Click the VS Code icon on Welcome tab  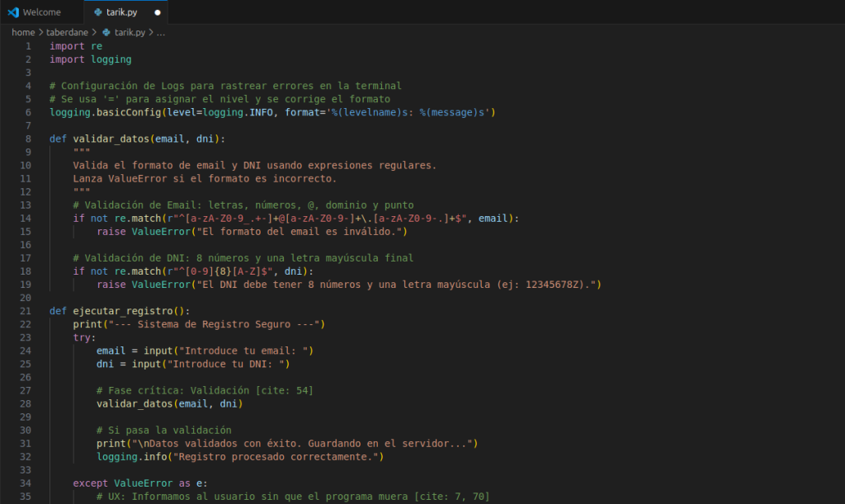(13, 12)
